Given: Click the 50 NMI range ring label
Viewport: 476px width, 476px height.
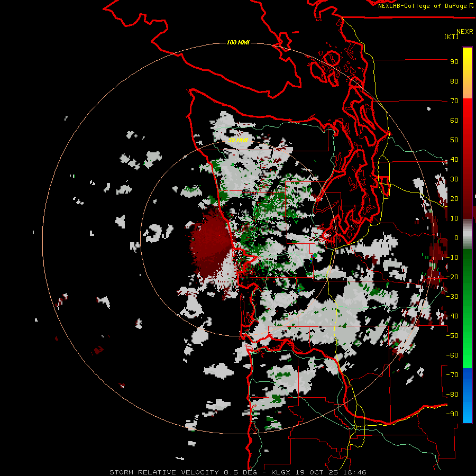Looking at the screenshot, I should tap(238, 140).
